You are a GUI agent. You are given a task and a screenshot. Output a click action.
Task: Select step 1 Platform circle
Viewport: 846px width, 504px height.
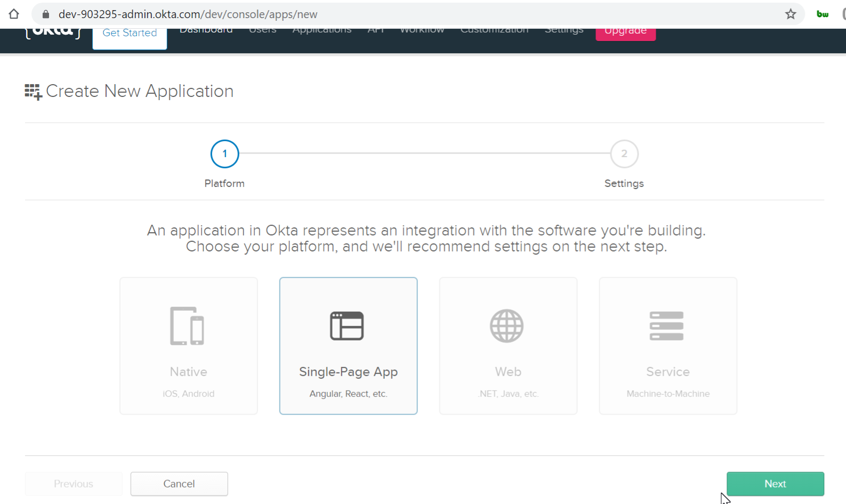point(224,154)
